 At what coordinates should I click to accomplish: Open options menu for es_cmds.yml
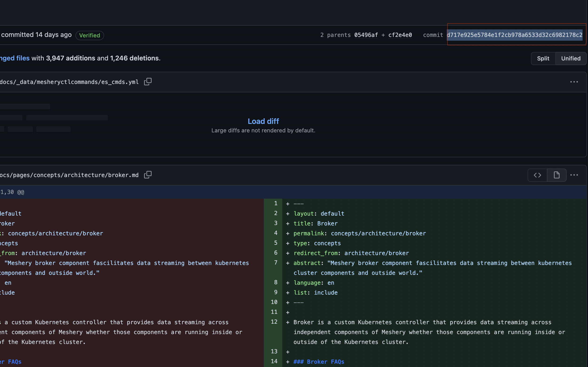574,82
